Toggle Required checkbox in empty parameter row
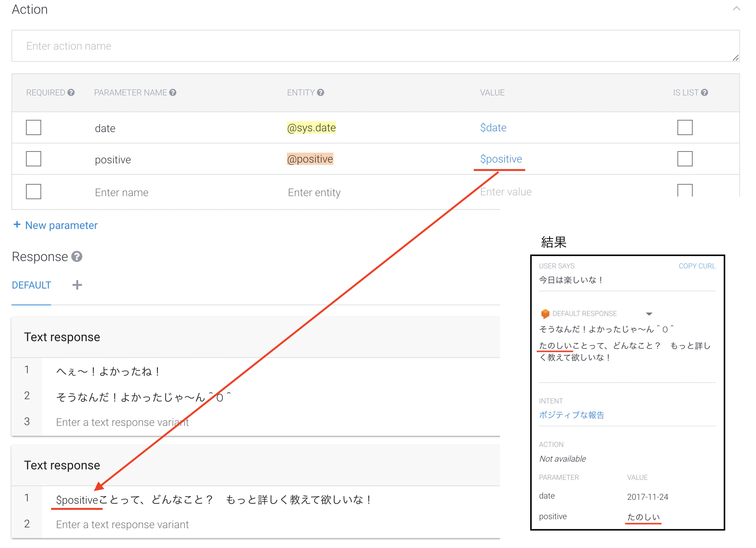 (34, 192)
